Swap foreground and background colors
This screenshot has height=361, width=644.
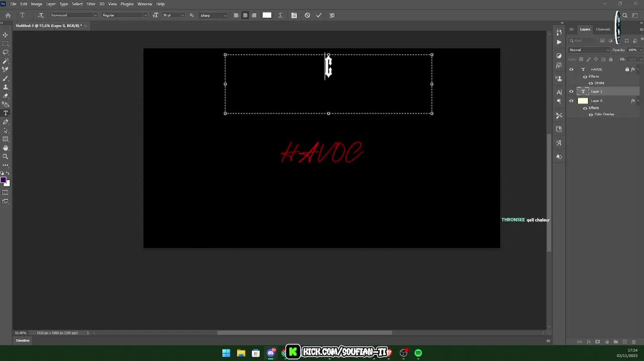8,173
